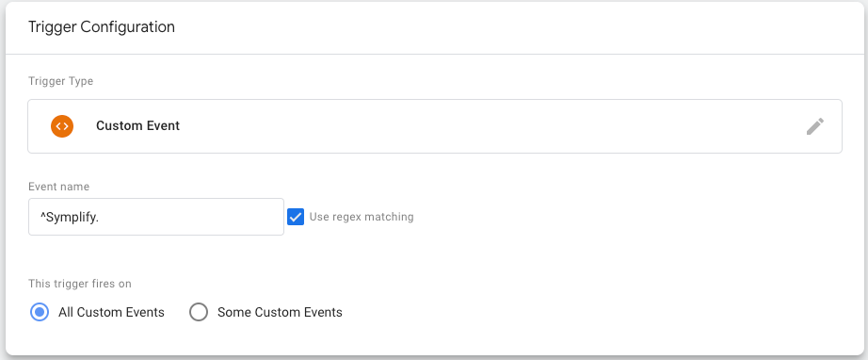Click the "Use regex matching" label text
Viewport: 868px width, 360px height.
pyautogui.click(x=362, y=217)
